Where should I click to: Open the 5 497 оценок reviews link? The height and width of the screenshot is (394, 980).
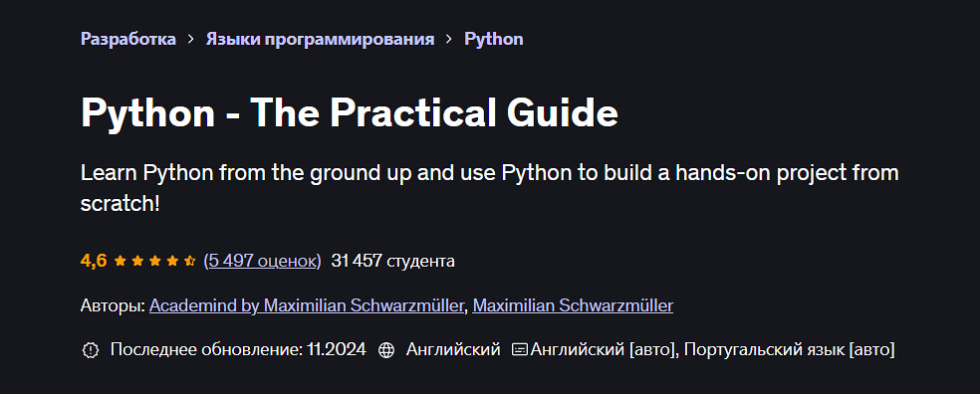pos(263,261)
